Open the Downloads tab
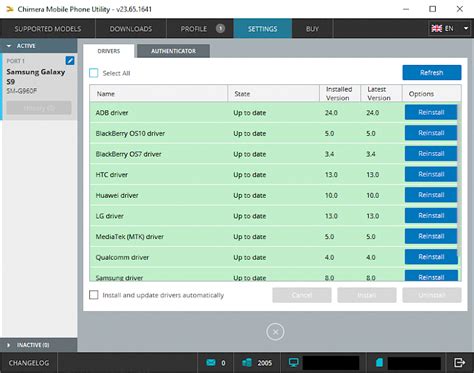474x373 pixels. (x=131, y=29)
